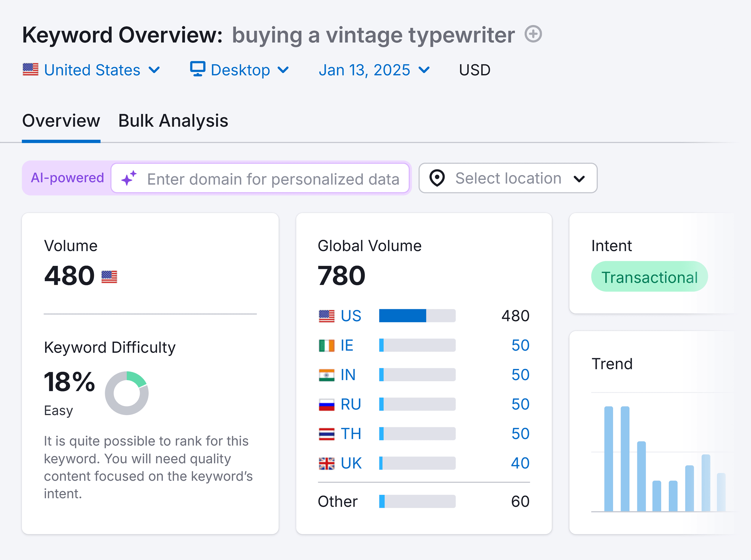Click the keyword text buying a vintage typewriter
The width and height of the screenshot is (751, 560).
373,35
